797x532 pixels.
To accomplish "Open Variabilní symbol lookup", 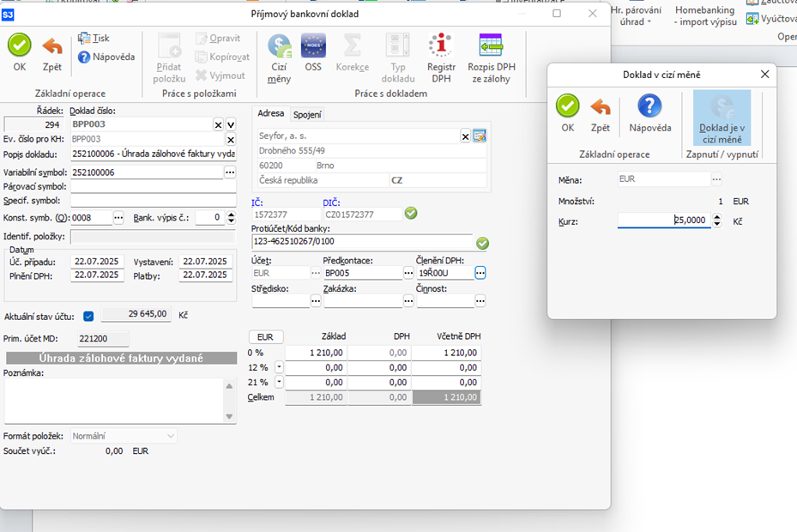I will pos(230,172).
